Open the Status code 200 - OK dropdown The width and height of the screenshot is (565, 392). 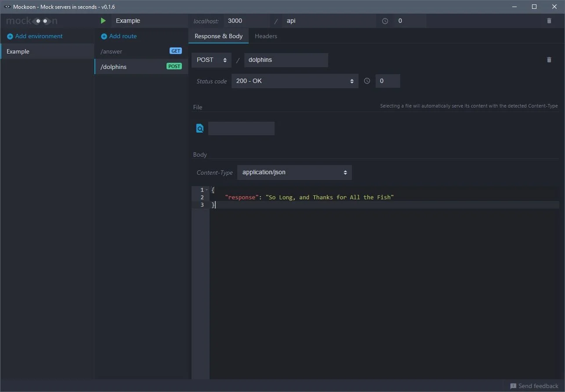[x=294, y=81]
